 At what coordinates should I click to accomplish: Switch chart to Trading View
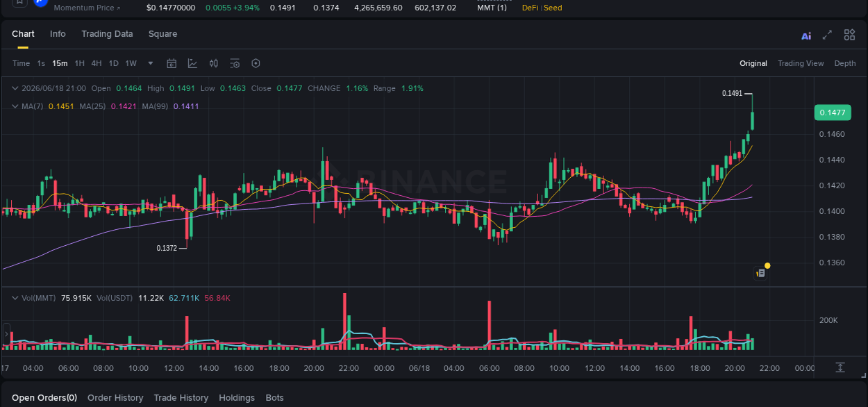click(x=801, y=63)
